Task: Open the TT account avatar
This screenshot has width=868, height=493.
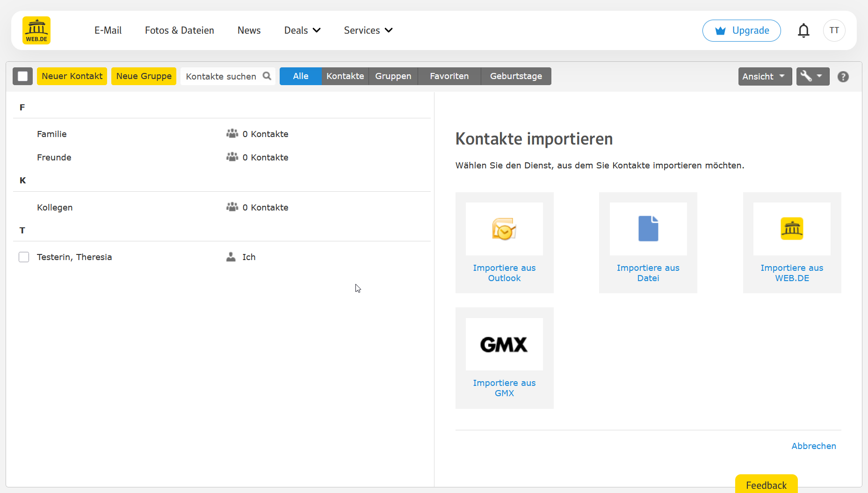Action: click(834, 30)
